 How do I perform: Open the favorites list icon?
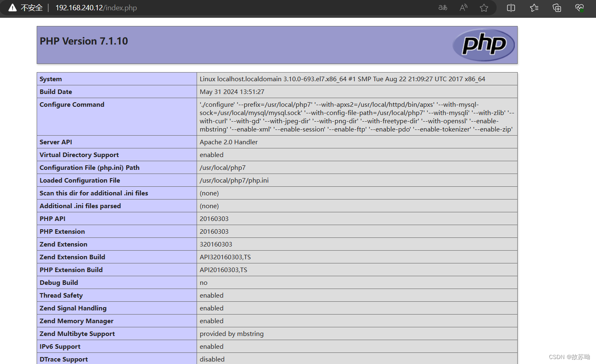point(534,7)
